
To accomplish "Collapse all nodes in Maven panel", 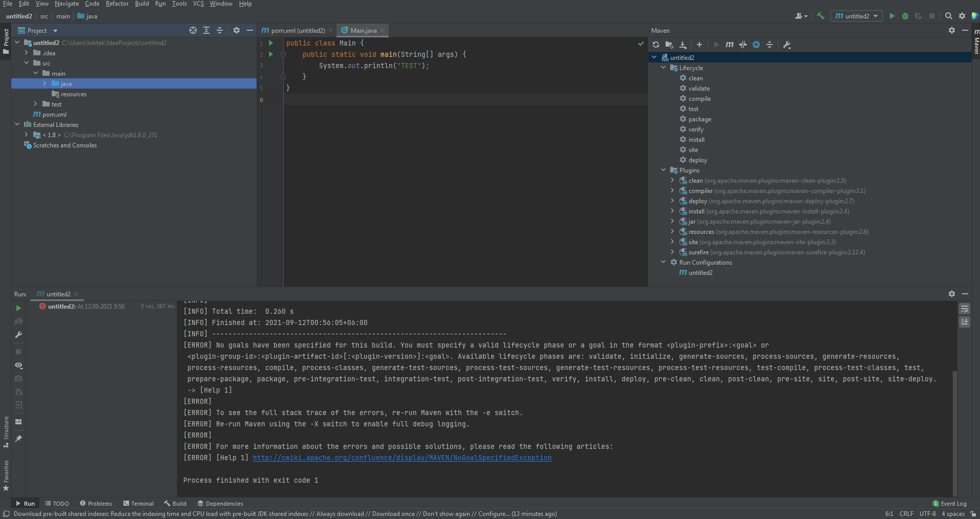I will pyautogui.click(x=770, y=45).
